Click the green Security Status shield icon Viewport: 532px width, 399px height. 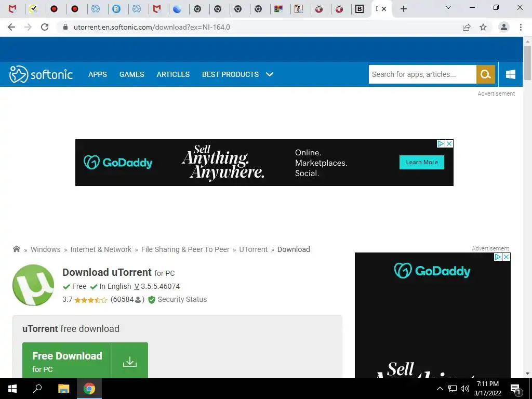point(152,300)
